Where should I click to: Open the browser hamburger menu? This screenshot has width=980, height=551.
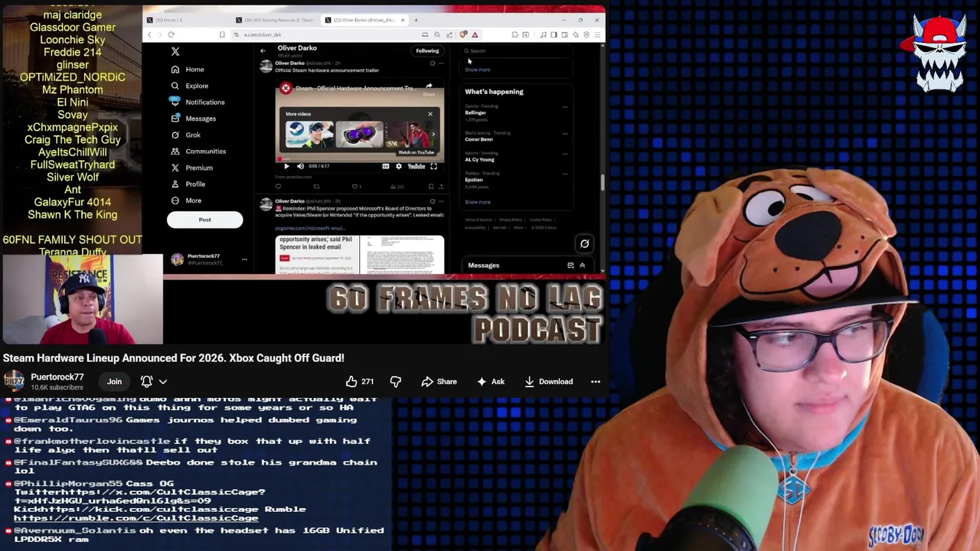pos(597,34)
